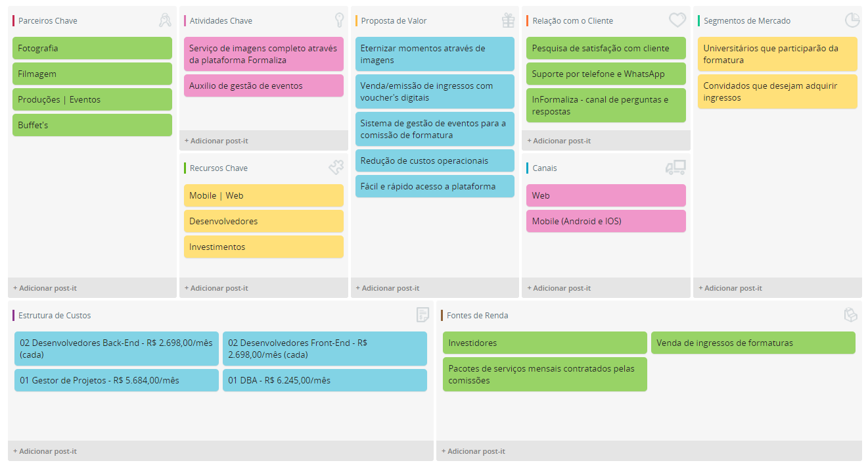
Task: Click the Estrutura de Custos document icon
Action: (423, 315)
